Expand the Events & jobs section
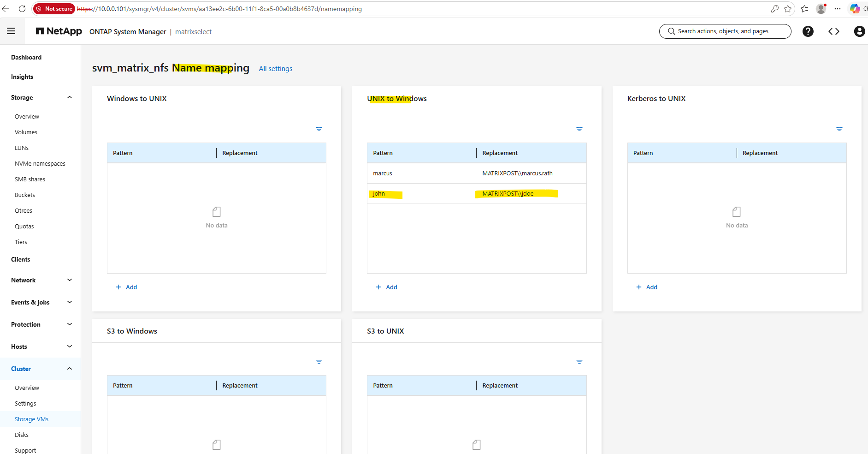The height and width of the screenshot is (454, 868). 70,302
